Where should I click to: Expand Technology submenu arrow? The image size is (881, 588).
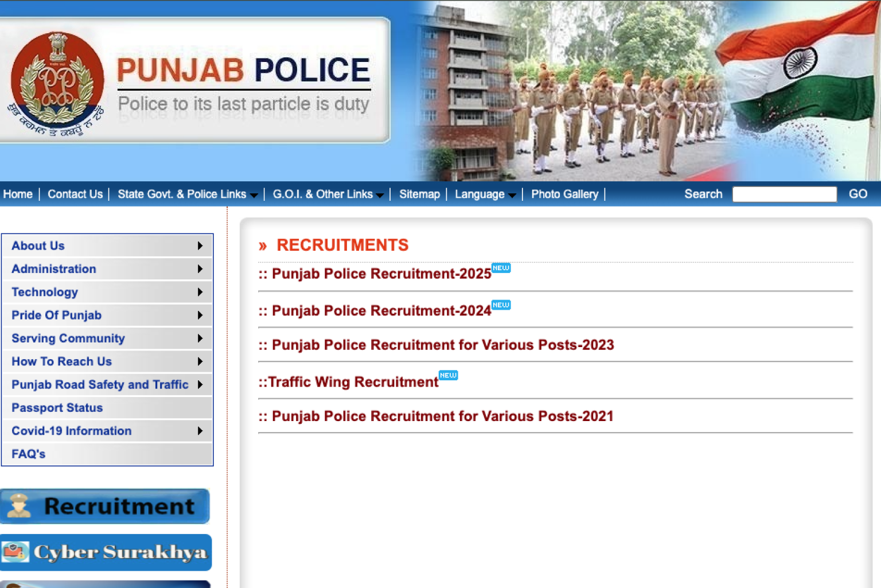point(200,292)
